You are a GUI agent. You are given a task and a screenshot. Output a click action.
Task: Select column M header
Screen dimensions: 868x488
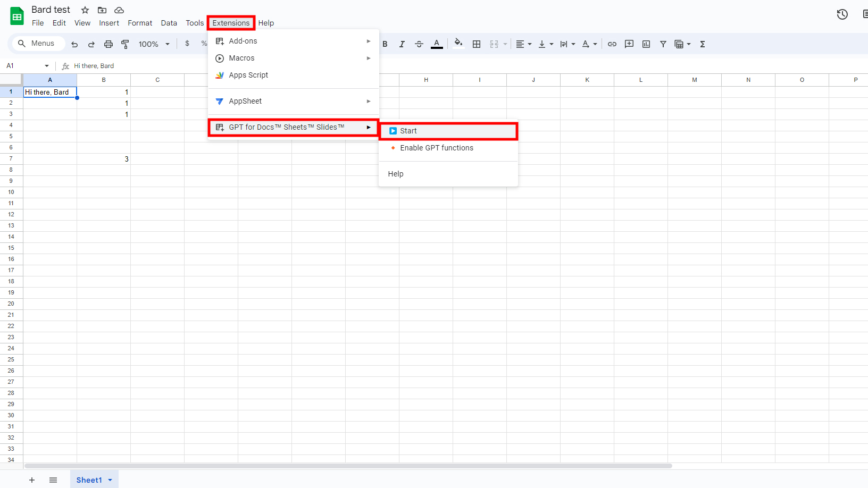tap(695, 80)
